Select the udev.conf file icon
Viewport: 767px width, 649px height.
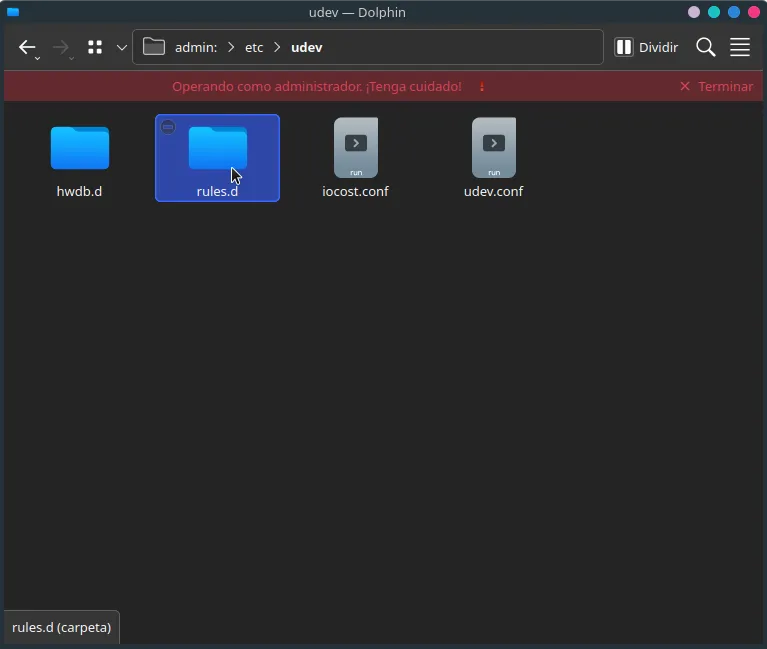pyautogui.click(x=494, y=147)
